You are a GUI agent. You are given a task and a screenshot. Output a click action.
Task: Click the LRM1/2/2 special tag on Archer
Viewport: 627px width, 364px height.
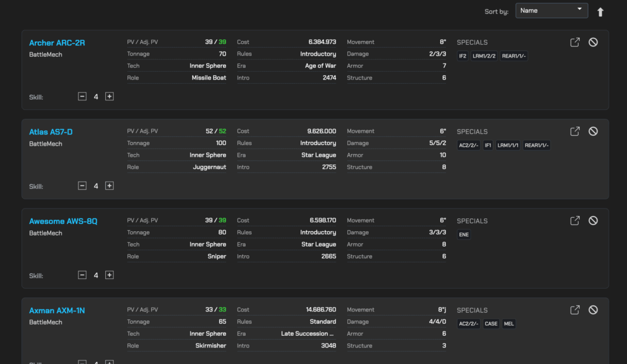coord(484,56)
